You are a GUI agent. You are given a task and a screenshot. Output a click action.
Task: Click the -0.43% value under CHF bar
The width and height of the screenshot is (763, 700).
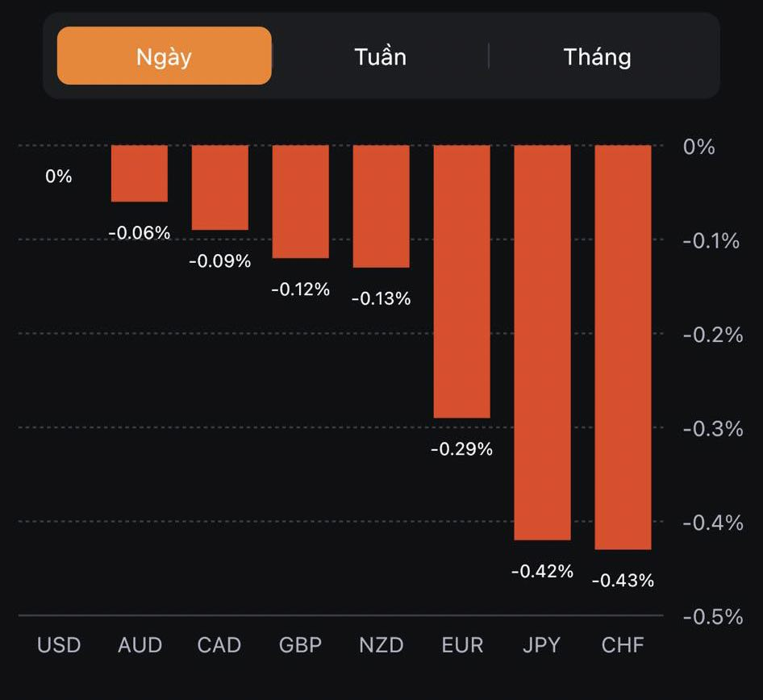623,581
